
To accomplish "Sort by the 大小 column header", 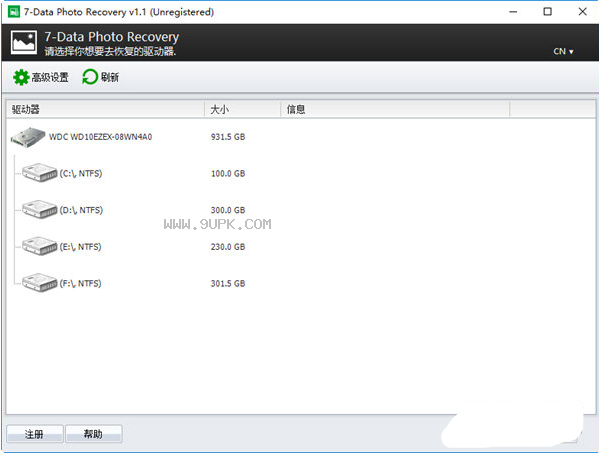I will [242, 110].
